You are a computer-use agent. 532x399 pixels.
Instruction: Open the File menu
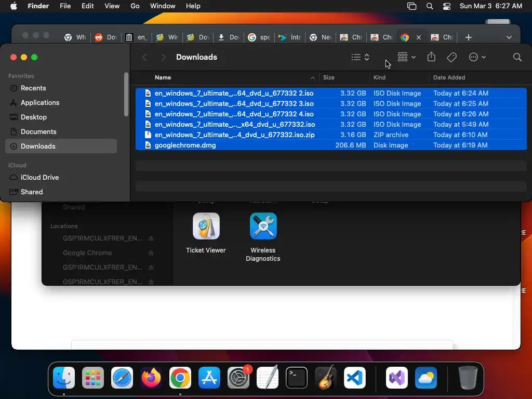65,6
